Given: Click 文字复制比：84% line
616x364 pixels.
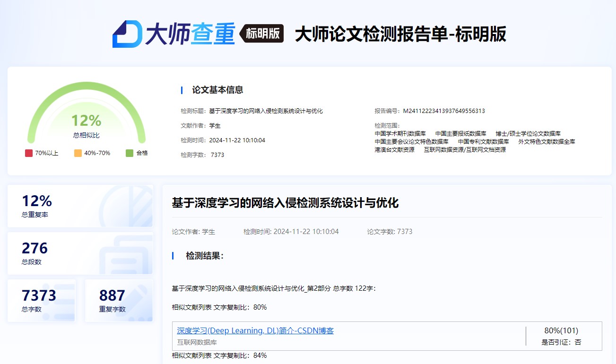Looking at the screenshot, I should tap(219, 355).
